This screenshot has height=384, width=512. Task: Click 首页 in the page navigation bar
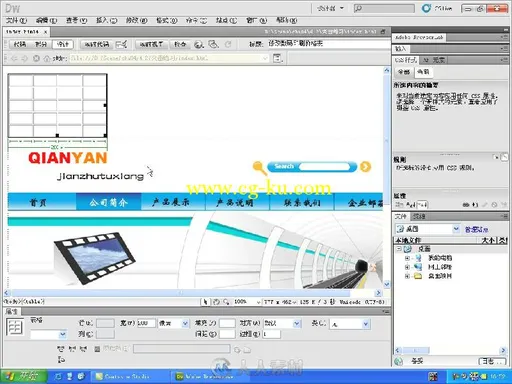tap(38, 202)
